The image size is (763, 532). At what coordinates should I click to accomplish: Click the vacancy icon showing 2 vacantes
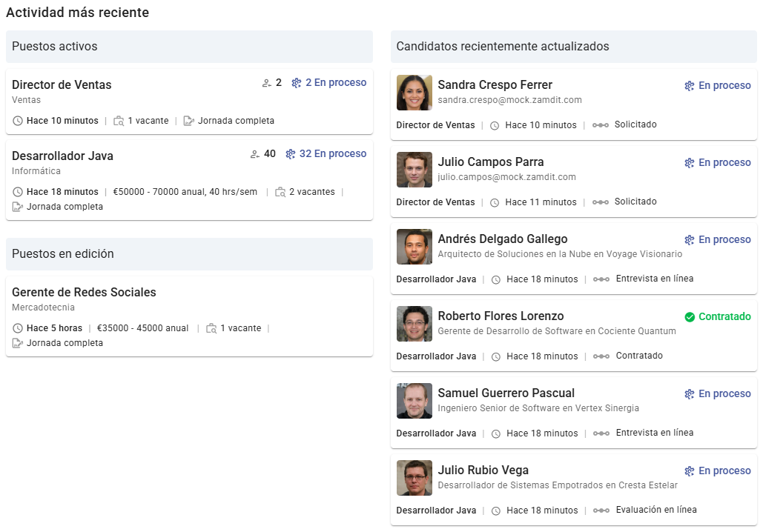280,191
